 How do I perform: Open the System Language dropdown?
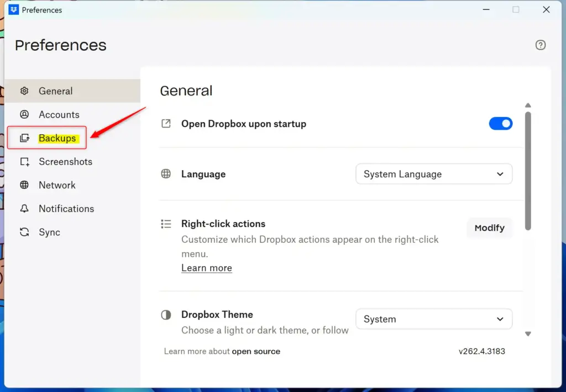click(434, 174)
